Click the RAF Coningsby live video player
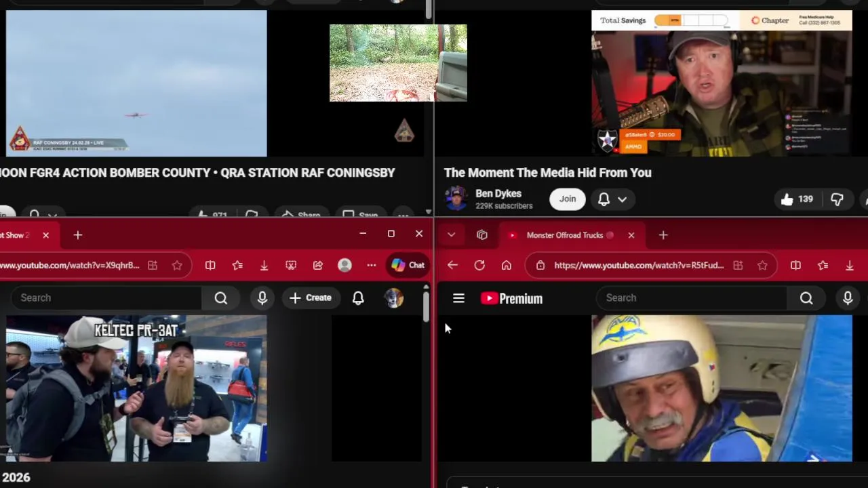The width and height of the screenshot is (868, 488). click(136, 83)
